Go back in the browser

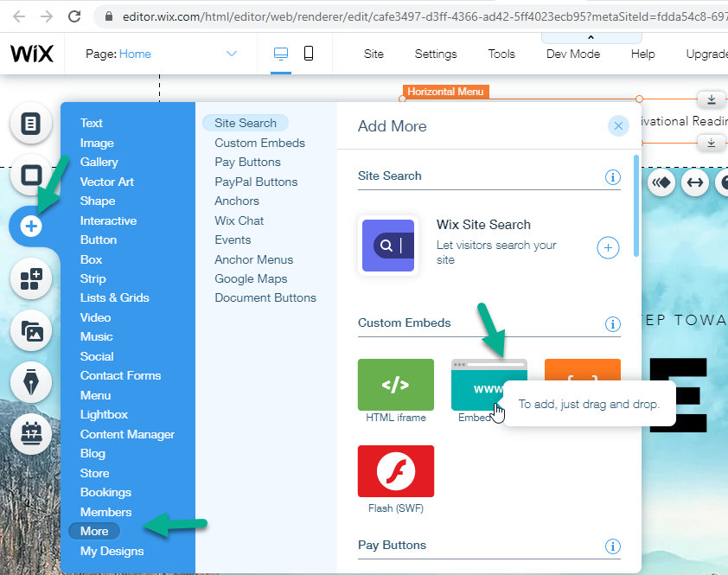point(19,16)
